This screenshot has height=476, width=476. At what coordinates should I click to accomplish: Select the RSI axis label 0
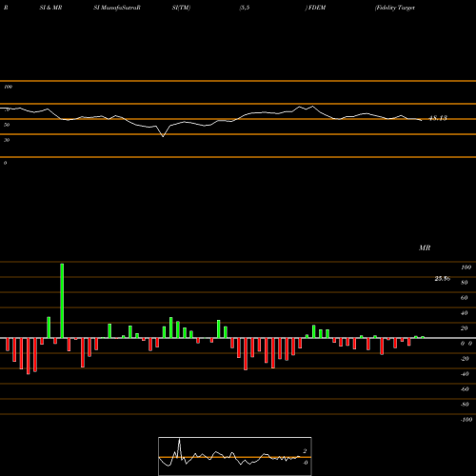pos(5,163)
